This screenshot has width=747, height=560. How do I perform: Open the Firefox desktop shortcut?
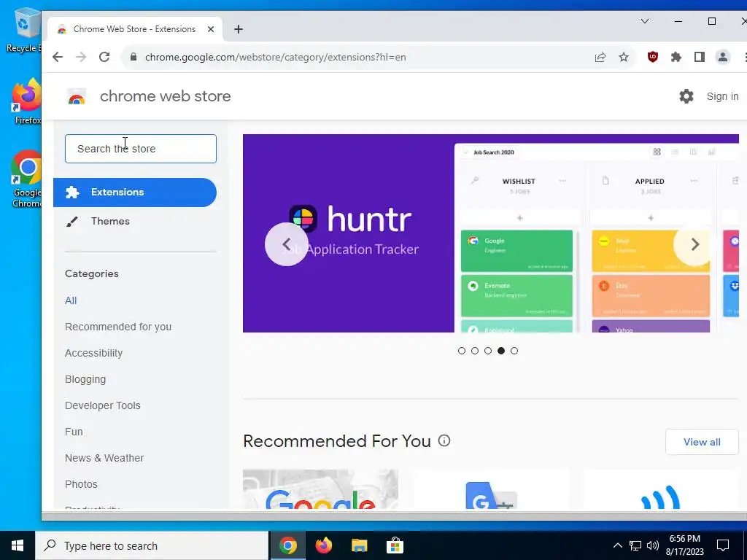click(x=26, y=101)
